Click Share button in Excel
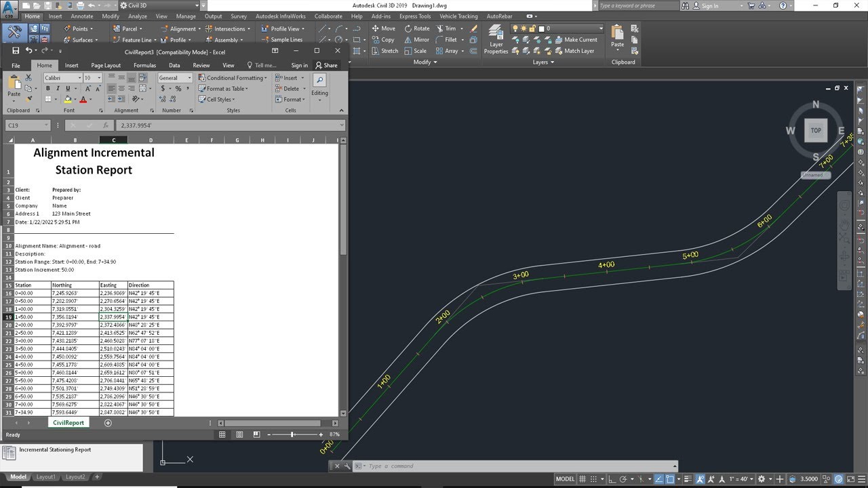868x488 pixels. click(327, 66)
